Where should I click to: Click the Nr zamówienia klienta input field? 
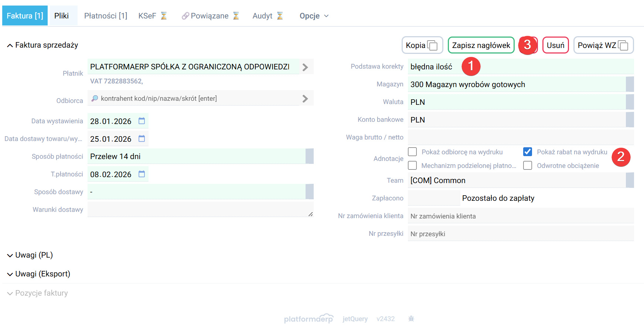pos(520,216)
